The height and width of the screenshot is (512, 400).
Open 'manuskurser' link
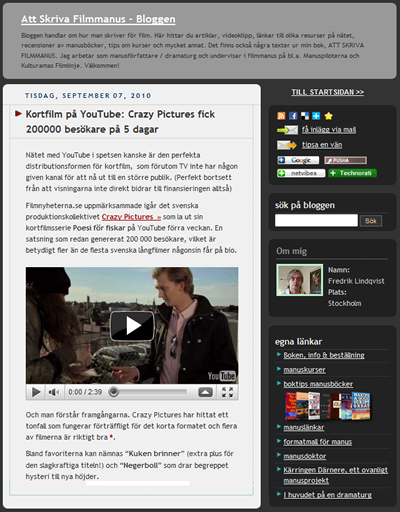304,370
